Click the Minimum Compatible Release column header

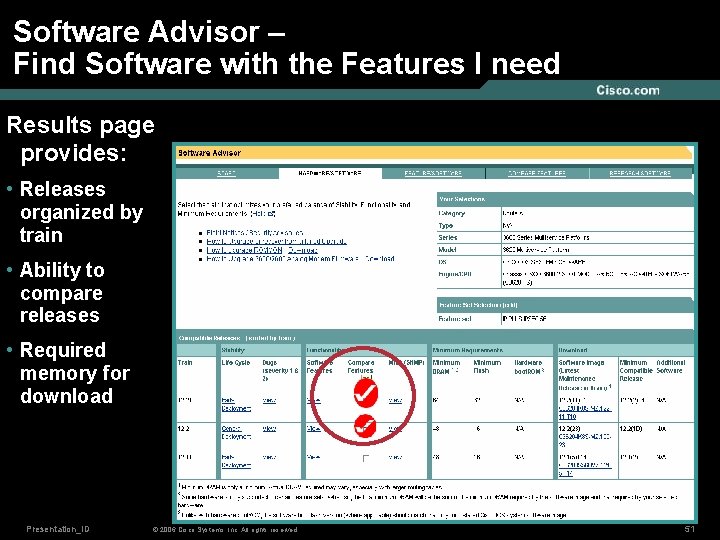pos(636,371)
